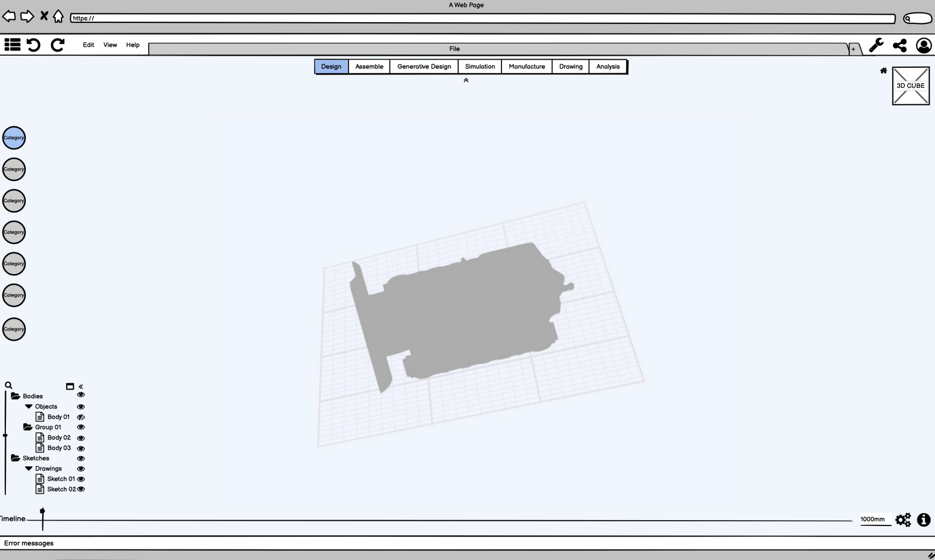Undo the last action

(x=33, y=45)
